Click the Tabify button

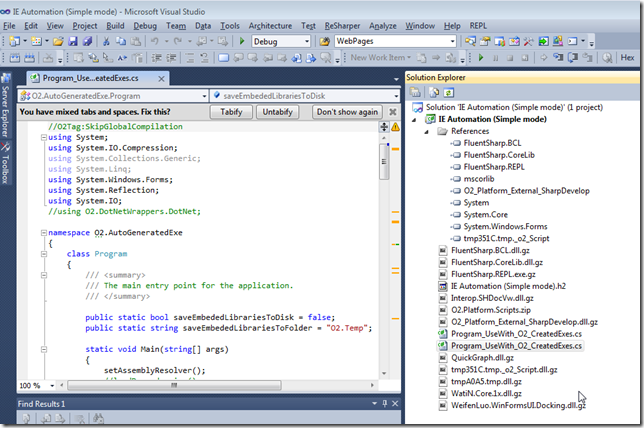coord(231,112)
